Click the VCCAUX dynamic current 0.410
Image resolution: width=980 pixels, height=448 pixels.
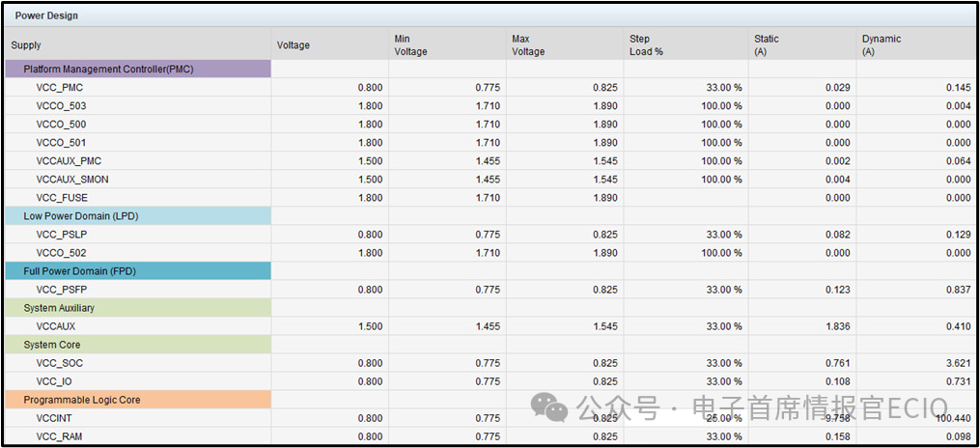point(958,326)
